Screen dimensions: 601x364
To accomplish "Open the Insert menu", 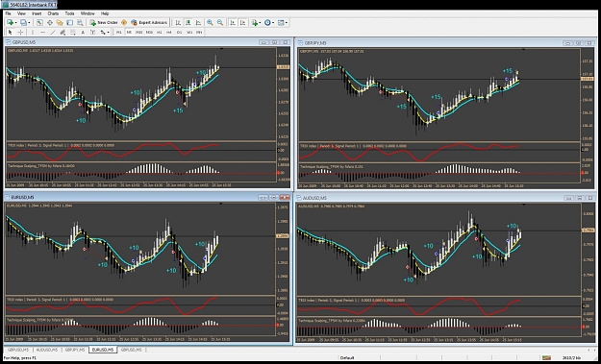I will click(37, 13).
